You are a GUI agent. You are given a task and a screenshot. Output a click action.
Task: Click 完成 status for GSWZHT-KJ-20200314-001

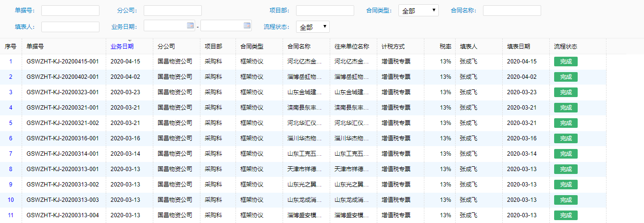click(566, 154)
